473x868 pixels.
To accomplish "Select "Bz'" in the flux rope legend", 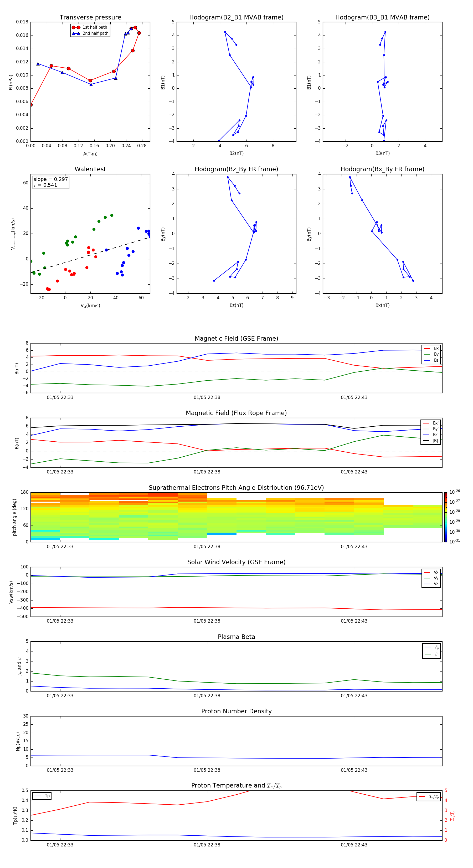I will point(431,435).
